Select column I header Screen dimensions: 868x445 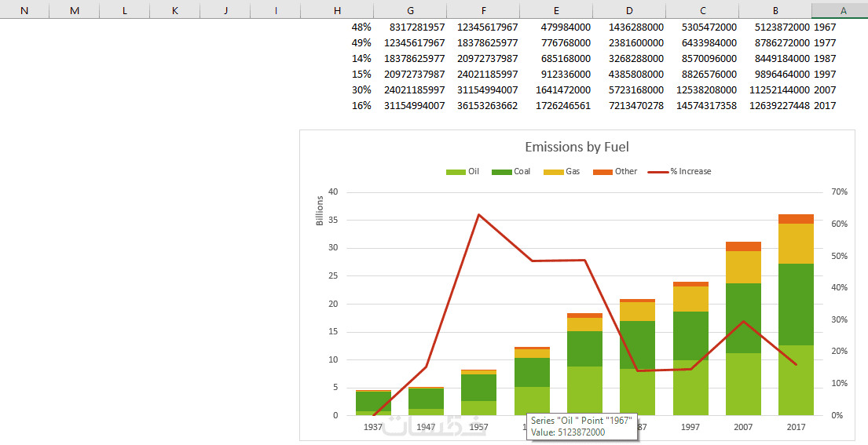tap(276, 10)
